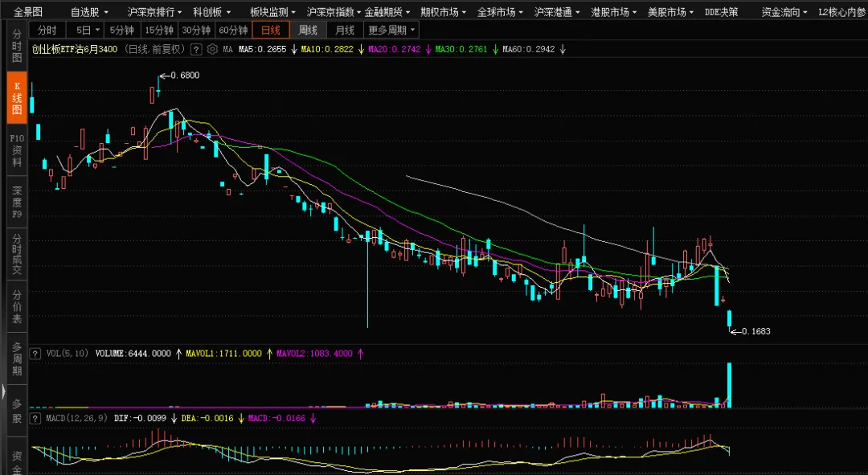The image size is (868, 475).
Task: Click the VOL indicator help icon
Action: [35, 354]
